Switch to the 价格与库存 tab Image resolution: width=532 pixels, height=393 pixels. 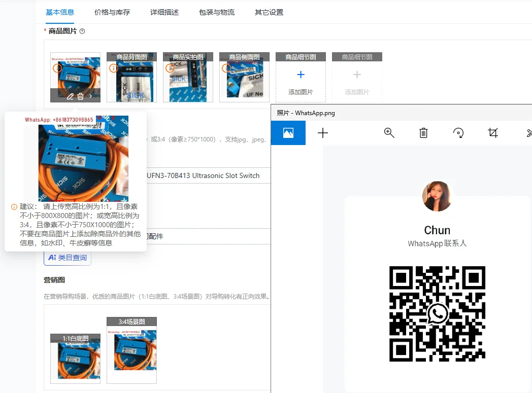[112, 13]
